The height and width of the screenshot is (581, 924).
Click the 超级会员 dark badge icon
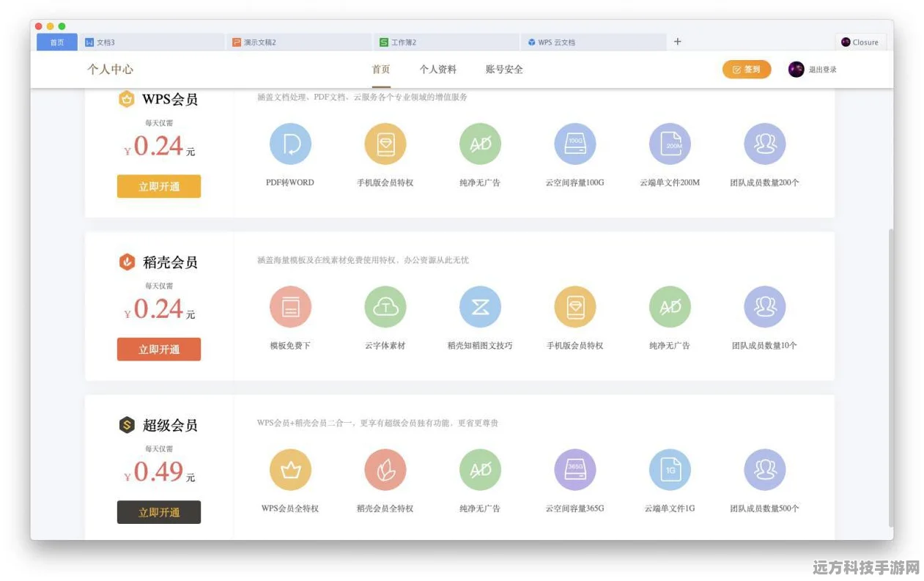click(x=127, y=425)
